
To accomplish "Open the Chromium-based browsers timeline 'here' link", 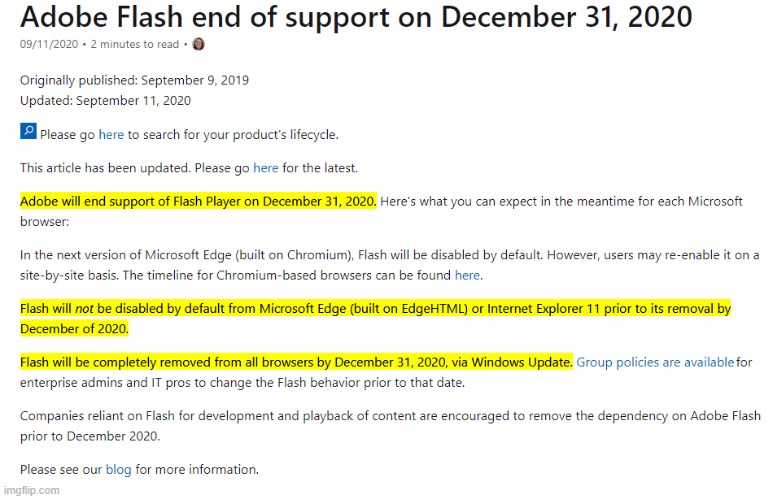I will tap(467, 275).
